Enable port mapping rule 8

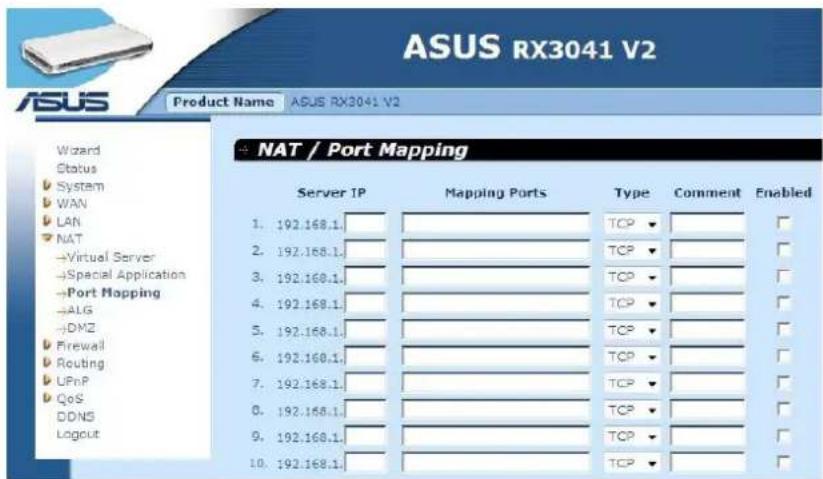click(783, 409)
